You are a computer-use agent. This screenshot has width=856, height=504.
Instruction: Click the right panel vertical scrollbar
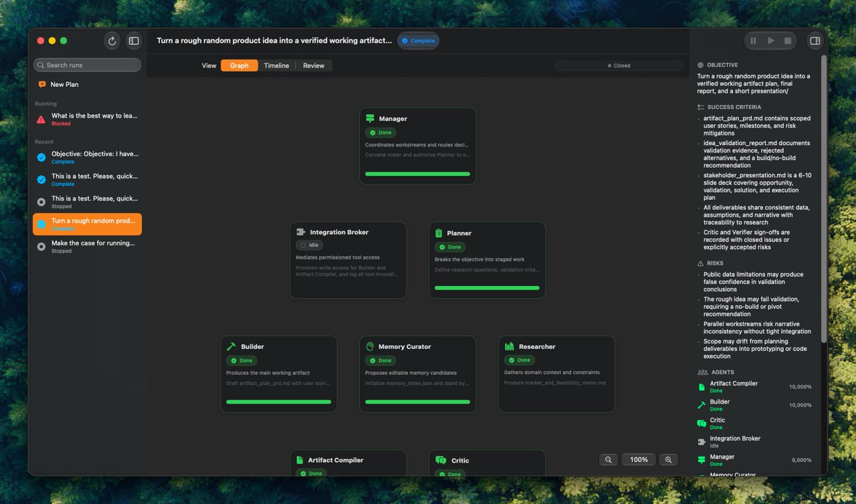[824, 199]
